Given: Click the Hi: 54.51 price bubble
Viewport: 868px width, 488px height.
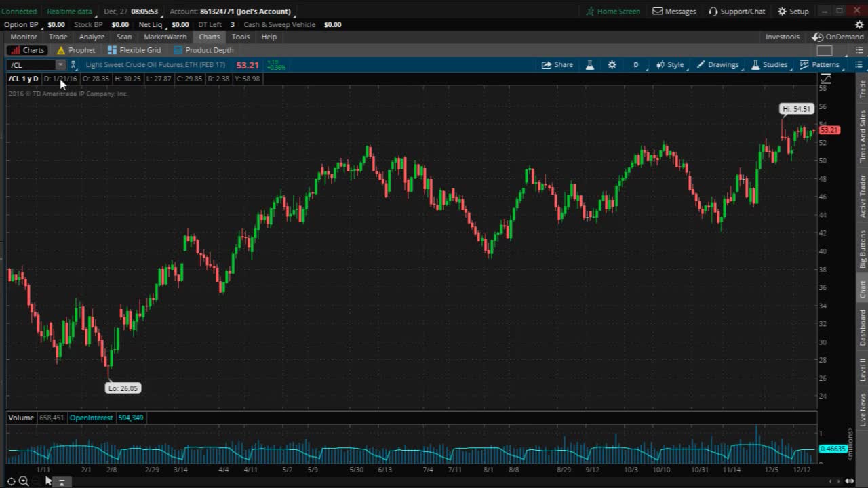Looking at the screenshot, I should point(796,108).
